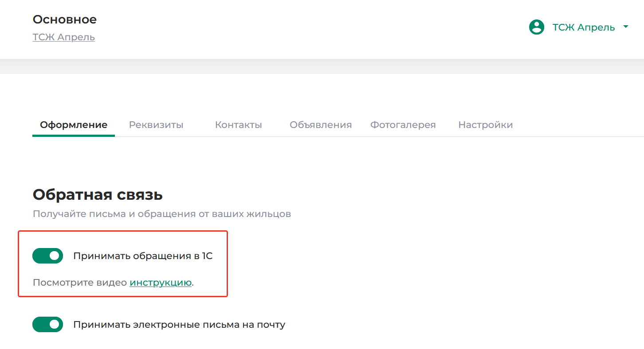The width and height of the screenshot is (644, 349).
Task: Expand the account dropdown arrow
Action: (x=626, y=27)
